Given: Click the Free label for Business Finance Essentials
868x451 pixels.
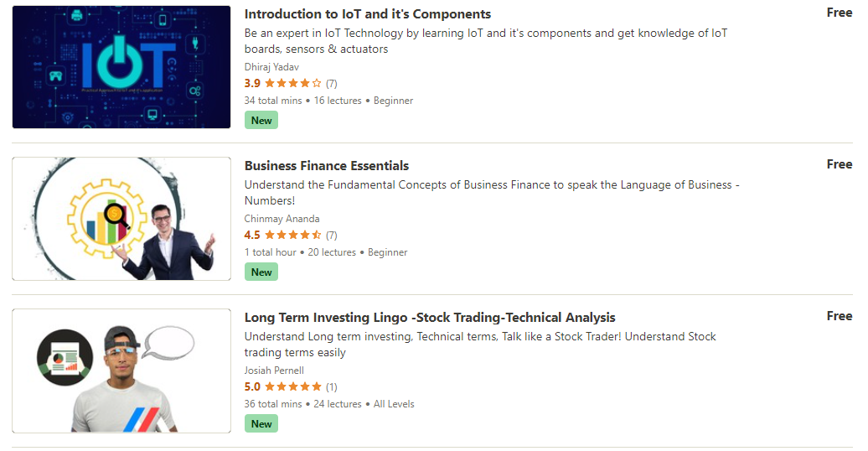Looking at the screenshot, I should (840, 164).
